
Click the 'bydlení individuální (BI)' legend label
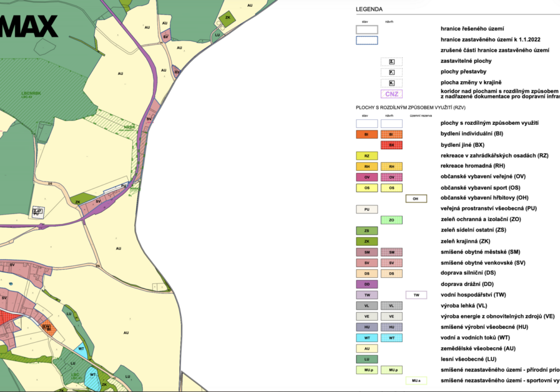(x=472, y=134)
